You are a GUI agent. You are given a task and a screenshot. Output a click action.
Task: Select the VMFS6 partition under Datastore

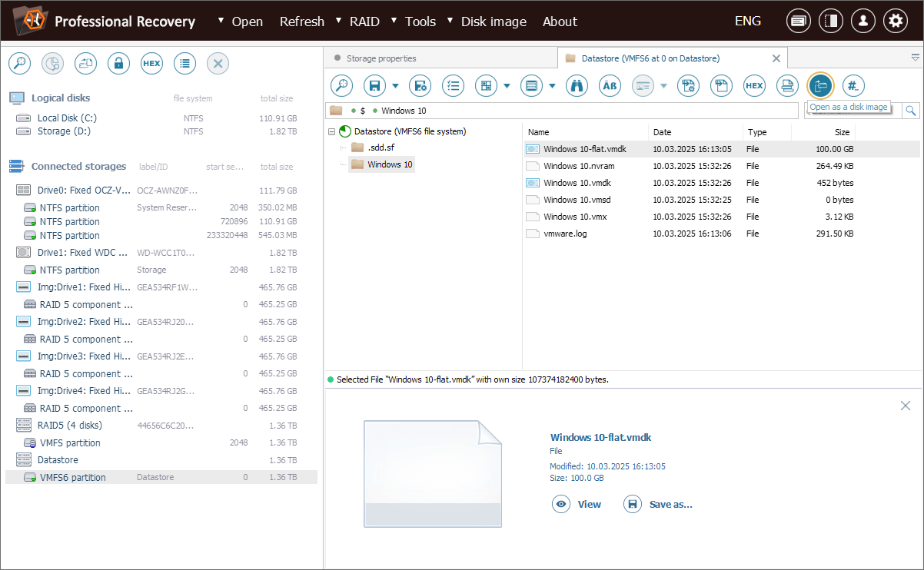point(161,477)
